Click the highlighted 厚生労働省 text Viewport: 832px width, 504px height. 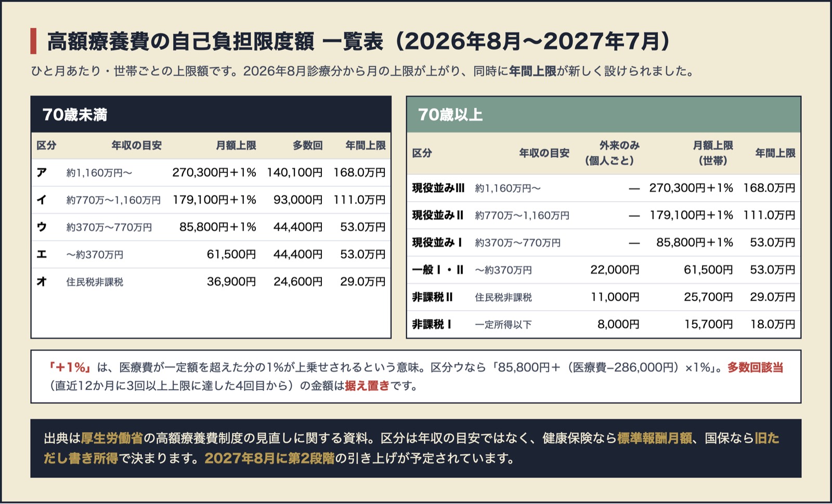coord(112,438)
